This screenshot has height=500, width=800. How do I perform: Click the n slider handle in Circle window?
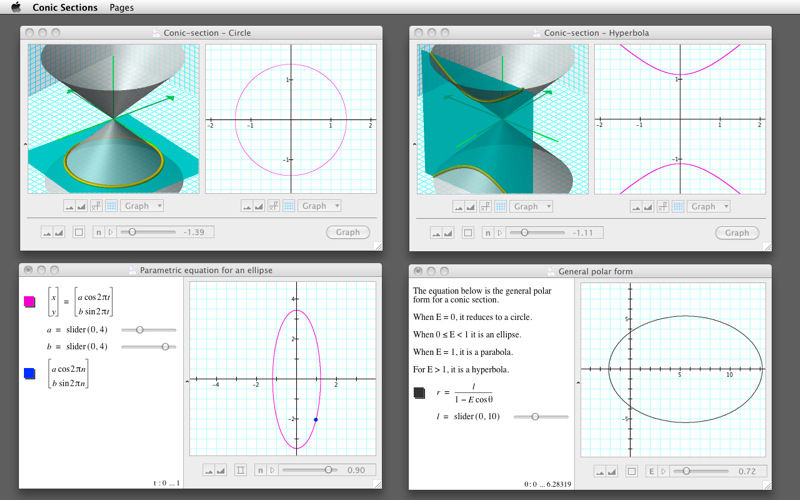point(132,232)
